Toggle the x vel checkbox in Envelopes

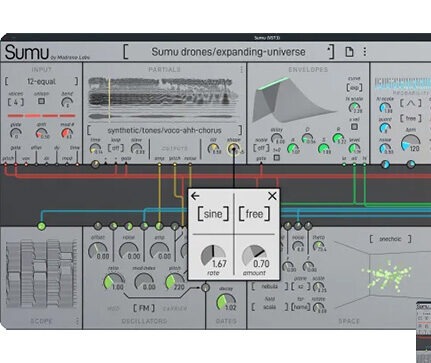click(x=354, y=127)
